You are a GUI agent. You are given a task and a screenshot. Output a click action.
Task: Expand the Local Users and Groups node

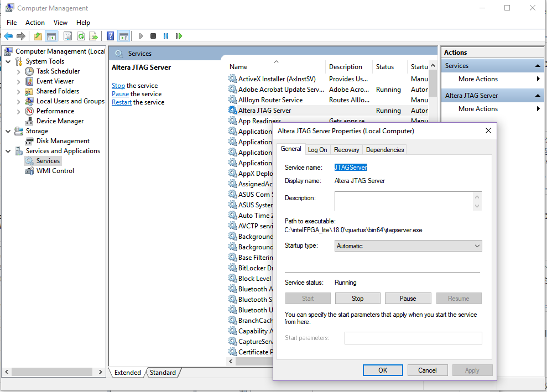coord(18,102)
